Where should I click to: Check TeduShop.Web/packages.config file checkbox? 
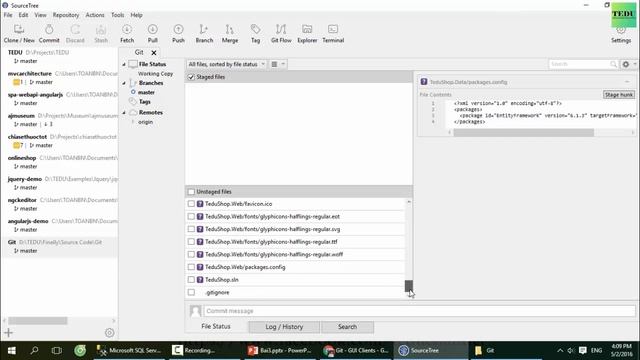191,267
